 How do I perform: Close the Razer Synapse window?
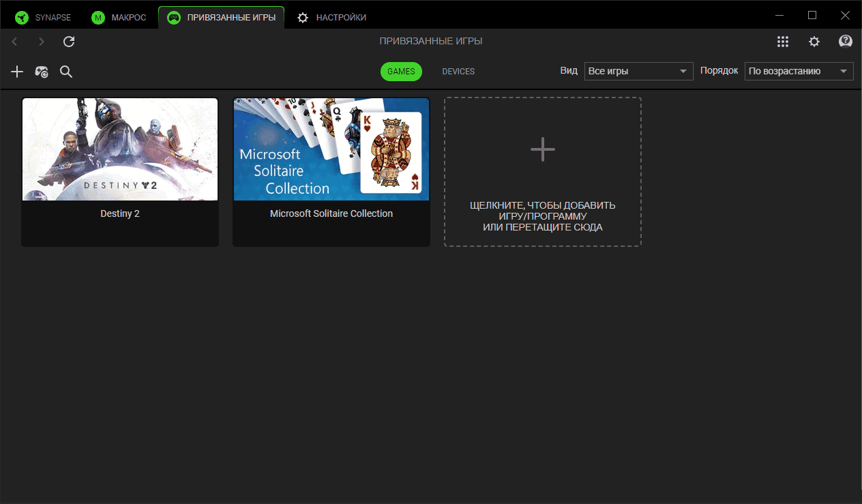[844, 15]
